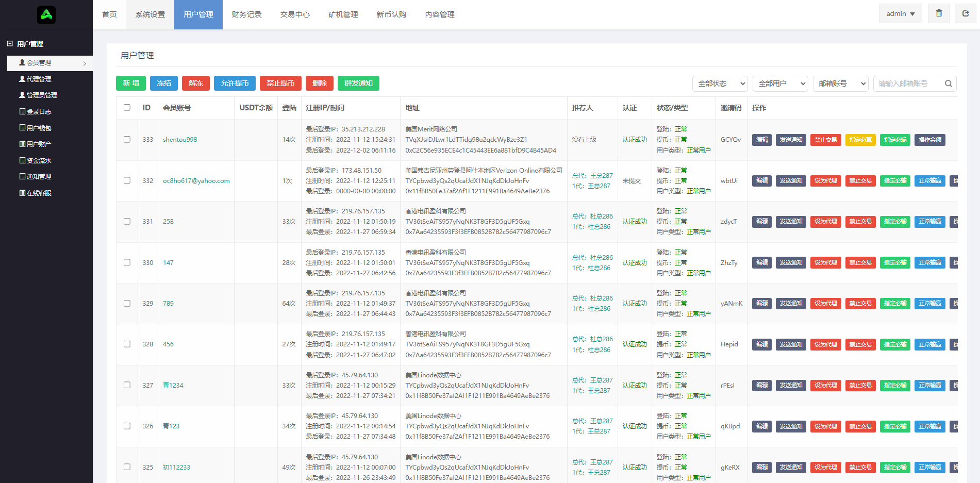Click 禁止交易 for user 456
980x483 pixels.
click(860, 344)
